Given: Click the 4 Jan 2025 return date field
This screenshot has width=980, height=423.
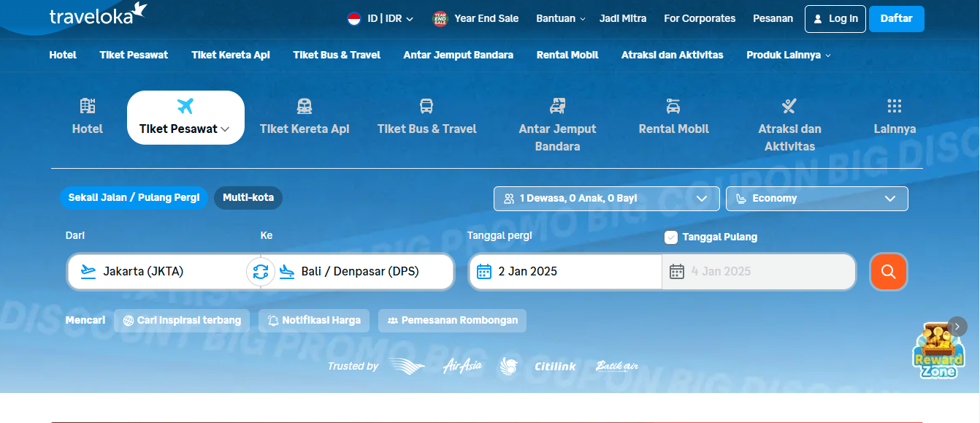Looking at the screenshot, I should point(759,272).
